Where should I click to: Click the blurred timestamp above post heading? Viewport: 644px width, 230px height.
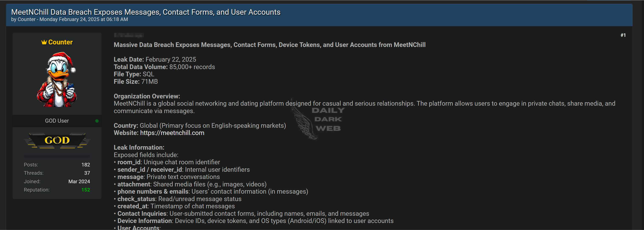[x=129, y=35]
